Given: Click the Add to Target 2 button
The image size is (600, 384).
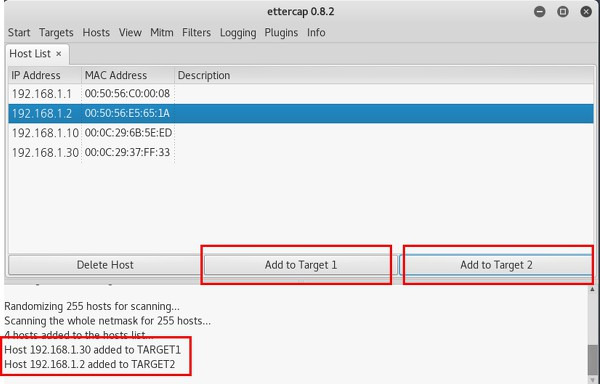Looking at the screenshot, I should tap(496, 265).
